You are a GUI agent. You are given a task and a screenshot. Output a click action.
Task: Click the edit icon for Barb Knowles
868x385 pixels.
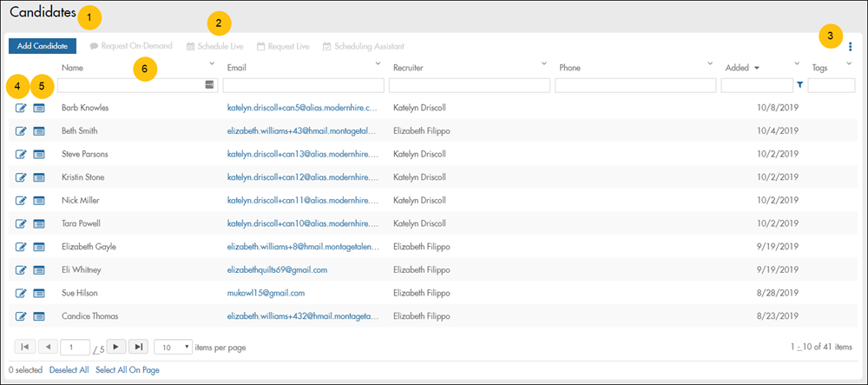(x=21, y=108)
